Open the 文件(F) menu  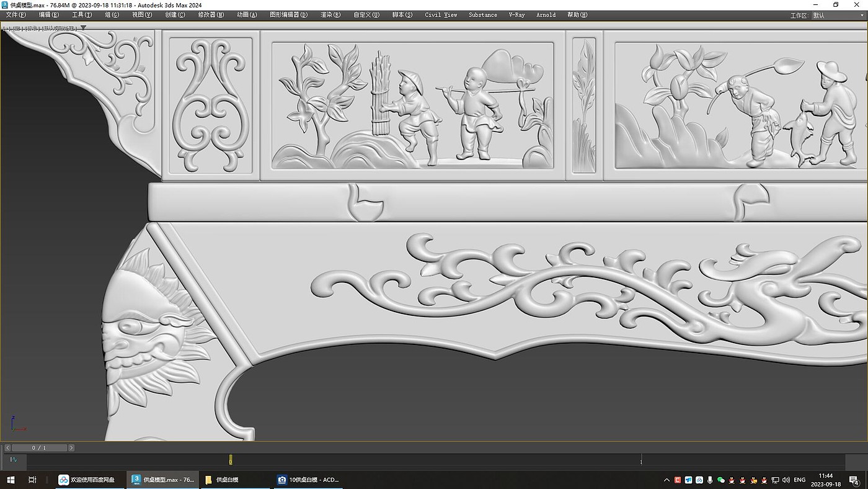[15, 15]
